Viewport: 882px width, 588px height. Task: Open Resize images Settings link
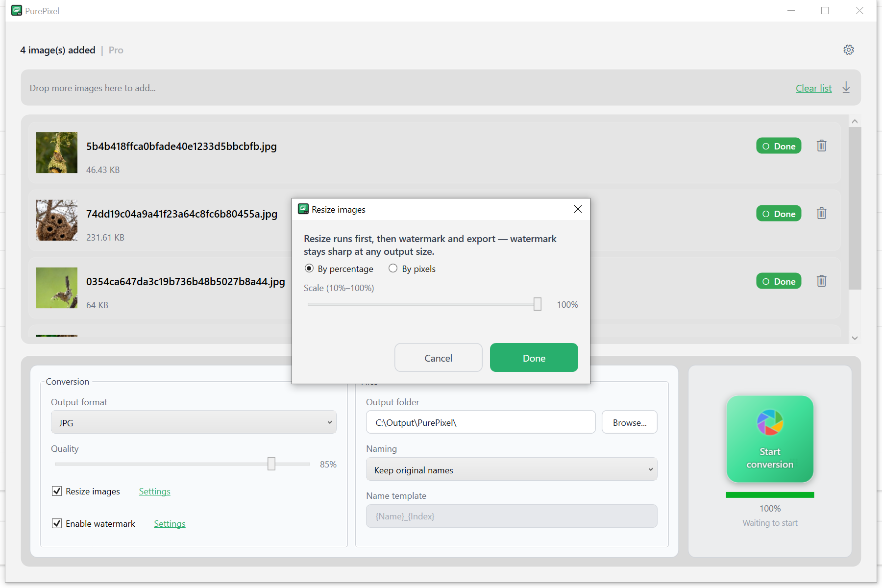[x=155, y=491]
